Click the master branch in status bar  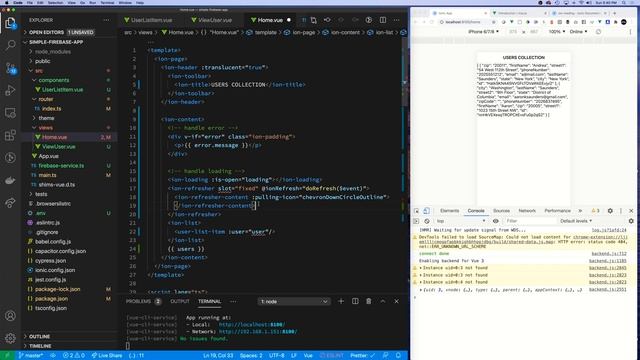(x=31, y=356)
